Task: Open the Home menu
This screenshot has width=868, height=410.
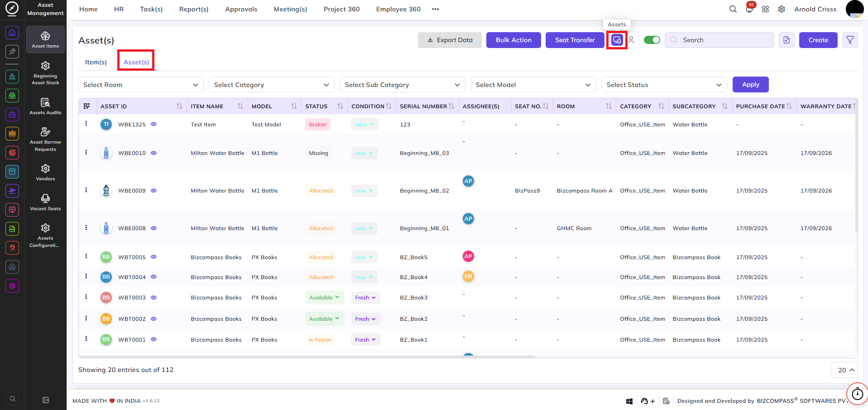Action: 88,9
